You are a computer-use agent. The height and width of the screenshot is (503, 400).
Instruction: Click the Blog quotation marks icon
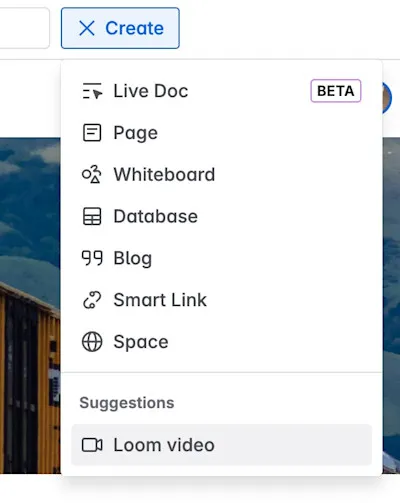(x=92, y=258)
